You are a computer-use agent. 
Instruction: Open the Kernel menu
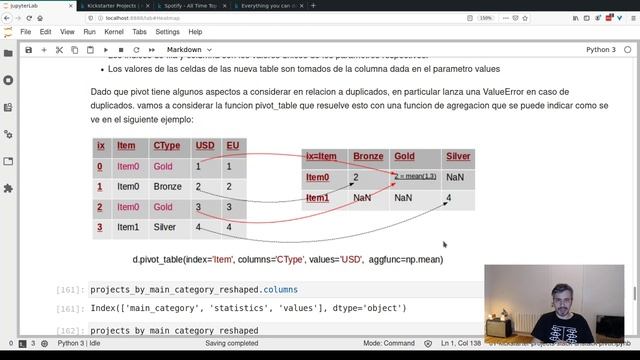pos(114,32)
